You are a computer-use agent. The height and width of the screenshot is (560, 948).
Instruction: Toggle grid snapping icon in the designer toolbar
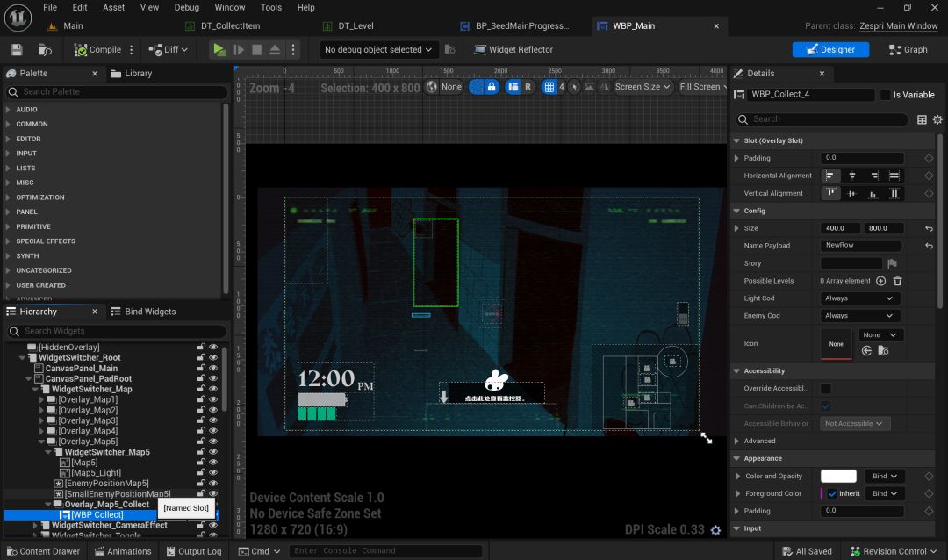[549, 87]
